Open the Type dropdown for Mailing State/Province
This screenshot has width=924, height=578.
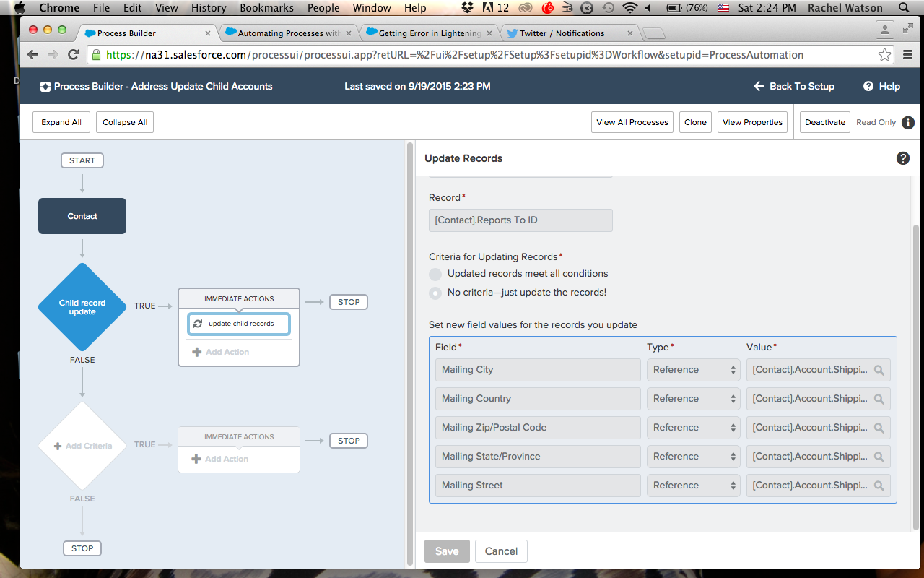pos(693,457)
